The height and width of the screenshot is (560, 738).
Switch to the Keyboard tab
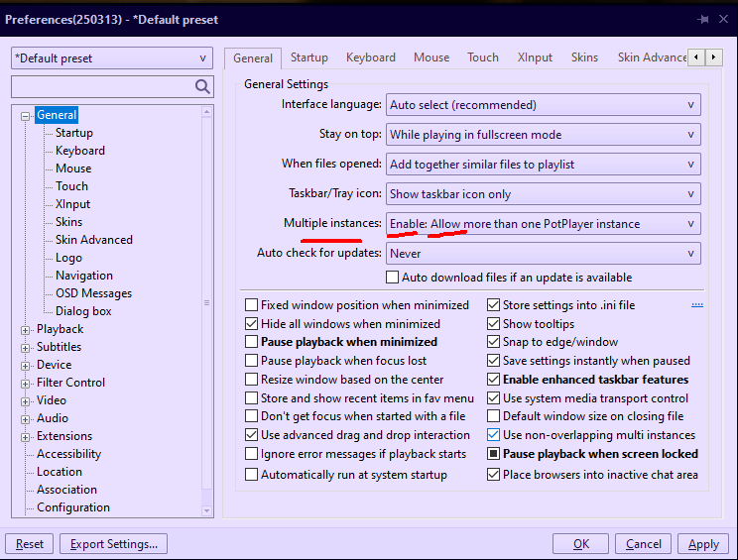tap(371, 57)
